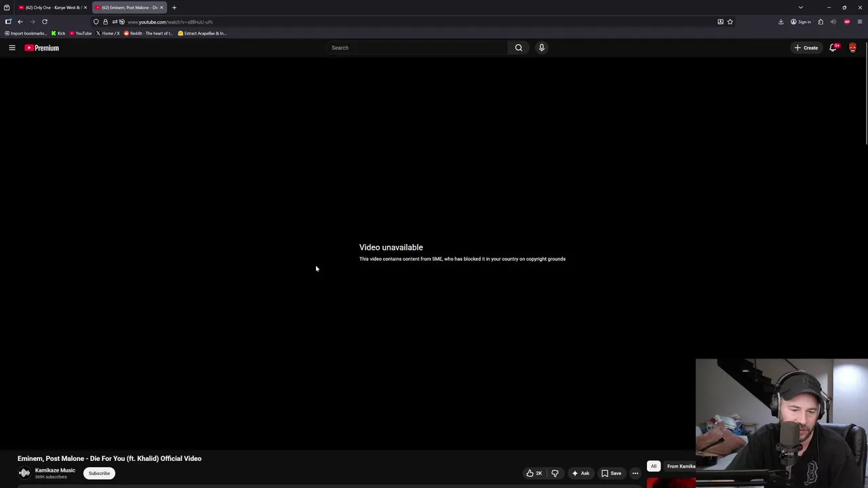Screen dimensions: 868x488
Task: Open a new browser tab
Action: [174, 7]
